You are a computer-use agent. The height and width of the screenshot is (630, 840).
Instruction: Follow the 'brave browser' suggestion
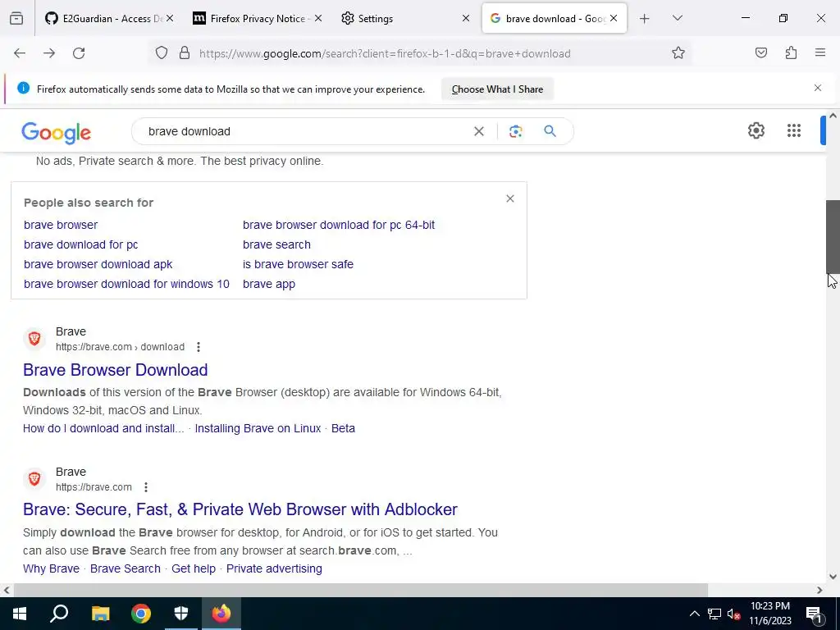point(61,225)
